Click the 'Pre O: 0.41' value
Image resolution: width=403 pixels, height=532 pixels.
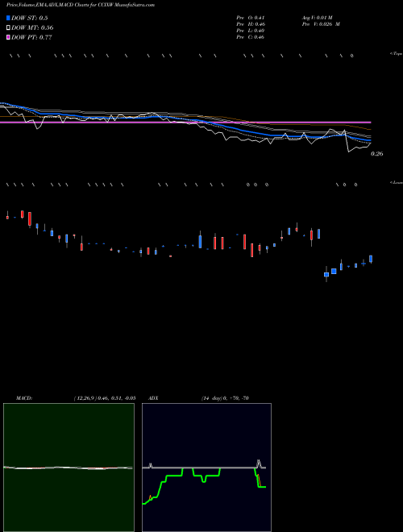pyautogui.click(x=251, y=18)
